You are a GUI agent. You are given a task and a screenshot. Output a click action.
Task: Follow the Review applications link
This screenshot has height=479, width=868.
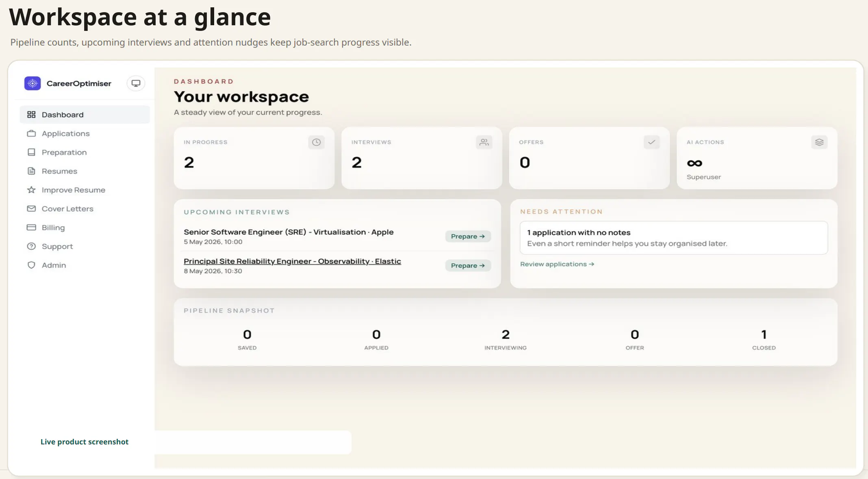(557, 264)
